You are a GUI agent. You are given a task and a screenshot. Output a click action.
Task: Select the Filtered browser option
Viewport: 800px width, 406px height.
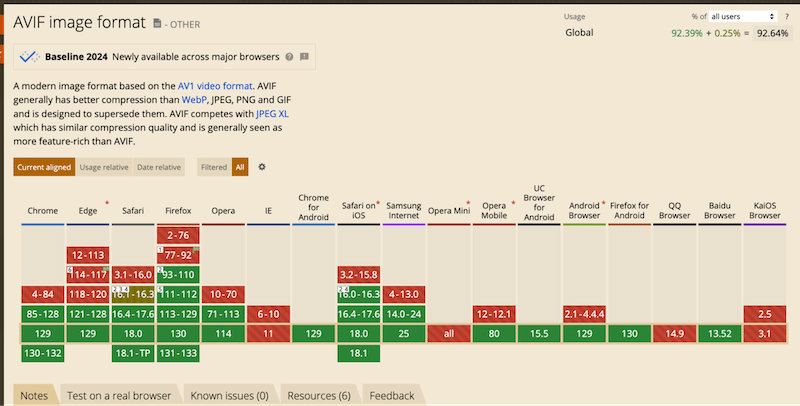214,167
